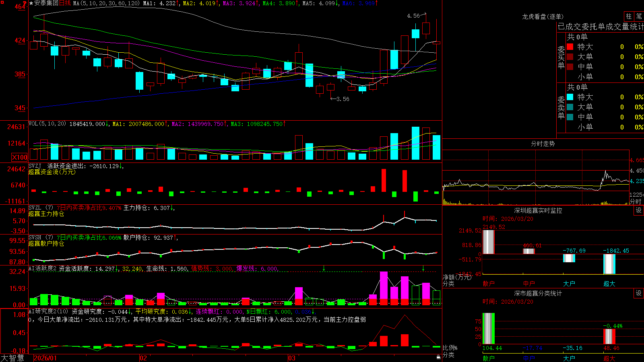Click the AI活跃度2 indicator label
The width and height of the screenshot is (644, 362).
coord(42,269)
